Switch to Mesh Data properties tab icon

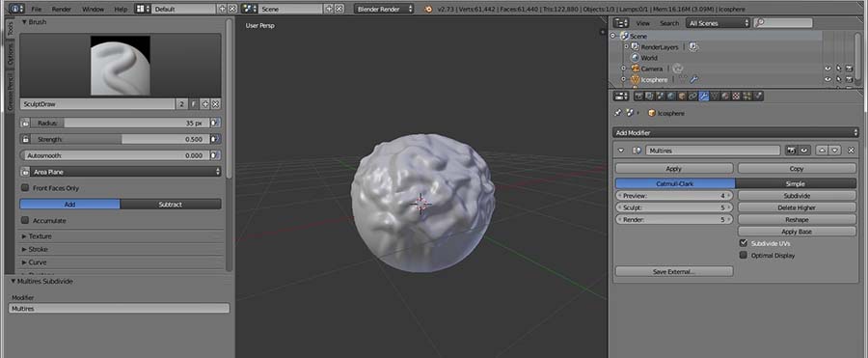coord(715,96)
